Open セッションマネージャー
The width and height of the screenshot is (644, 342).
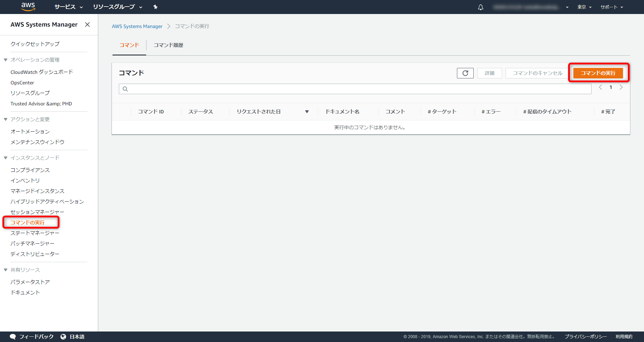(x=37, y=212)
